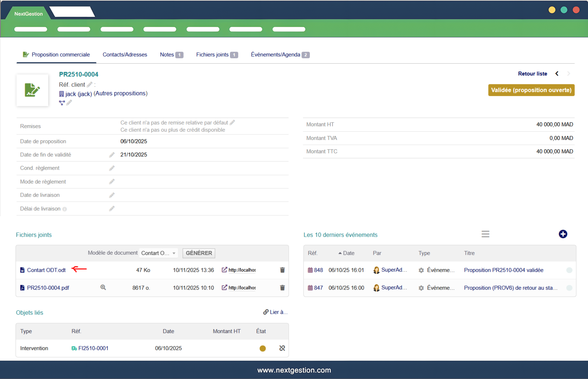Open events list view hamburger icon

click(x=485, y=234)
